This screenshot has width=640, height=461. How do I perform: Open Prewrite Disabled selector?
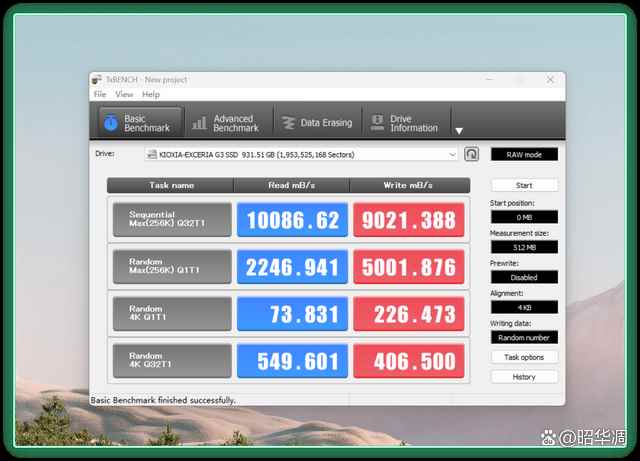tap(524, 277)
